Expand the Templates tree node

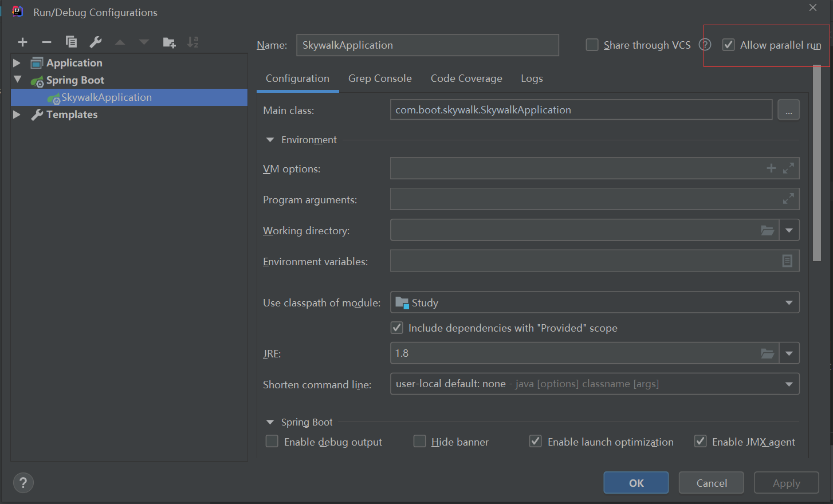pyautogui.click(x=17, y=115)
